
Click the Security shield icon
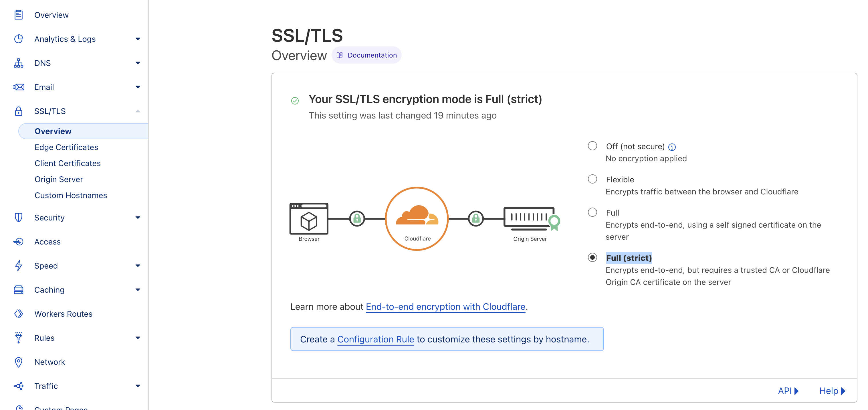[x=19, y=218]
